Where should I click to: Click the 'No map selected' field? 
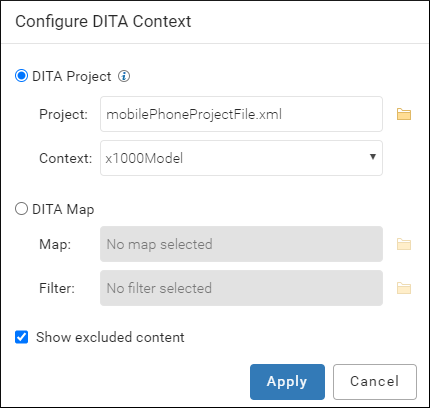click(x=241, y=244)
